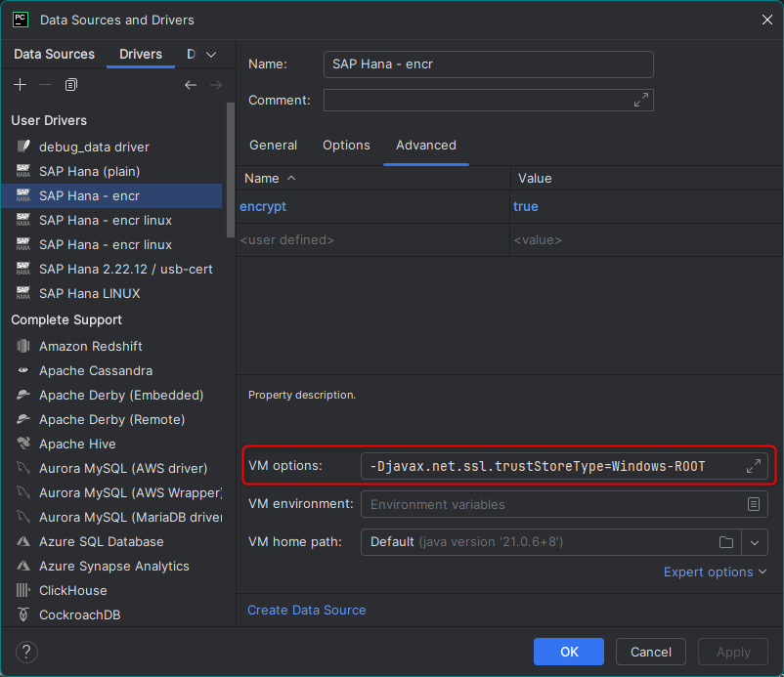
Task: Edit the encrypt property value true
Action: (526, 207)
